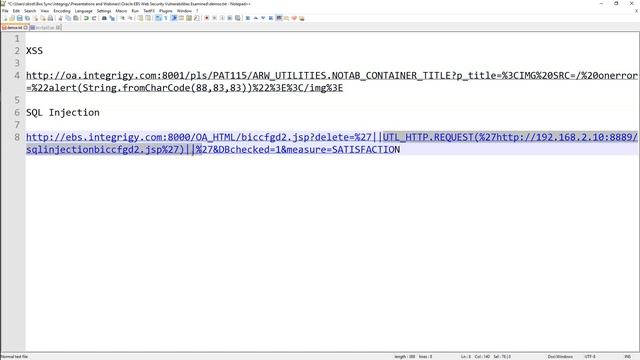Open the Macro menu
Screen dimensions: 640x360
(x=121, y=11)
